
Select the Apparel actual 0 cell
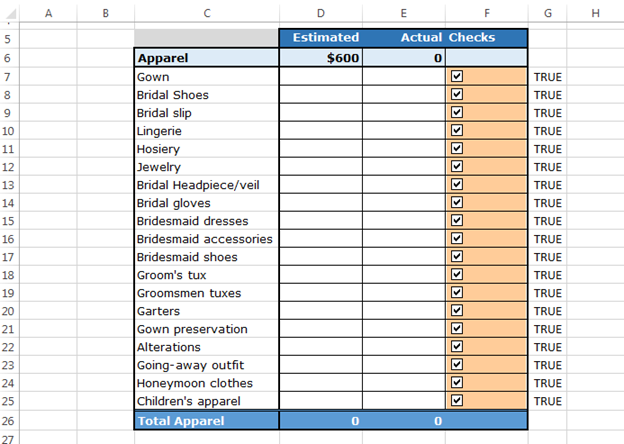404,58
